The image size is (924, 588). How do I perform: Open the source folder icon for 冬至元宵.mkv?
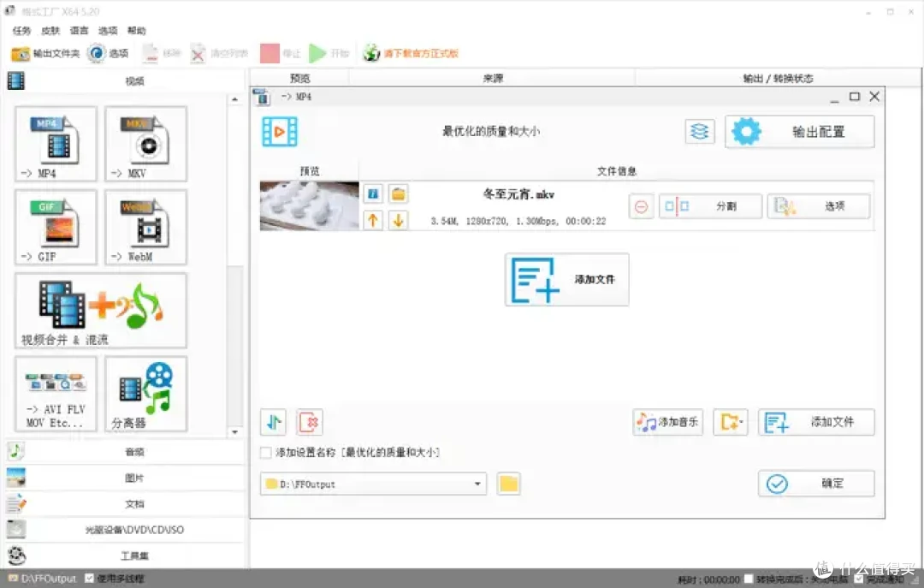pos(399,193)
